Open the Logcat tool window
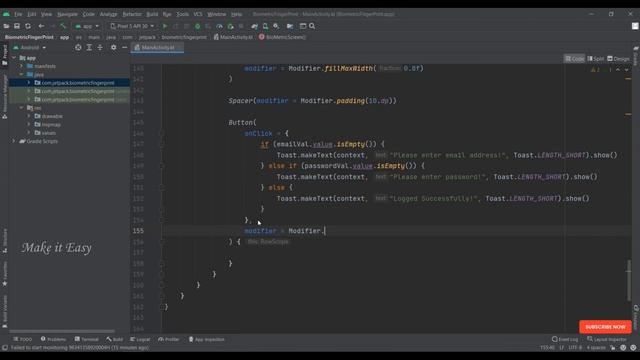640x360 pixels. point(140,339)
